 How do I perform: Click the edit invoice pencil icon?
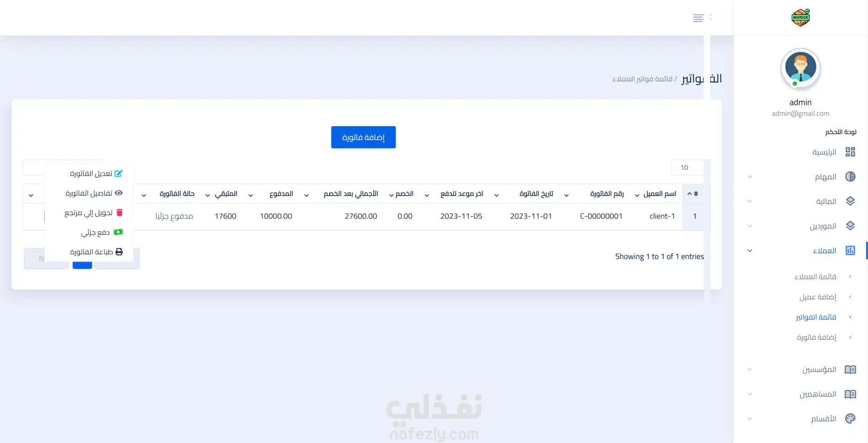point(118,173)
